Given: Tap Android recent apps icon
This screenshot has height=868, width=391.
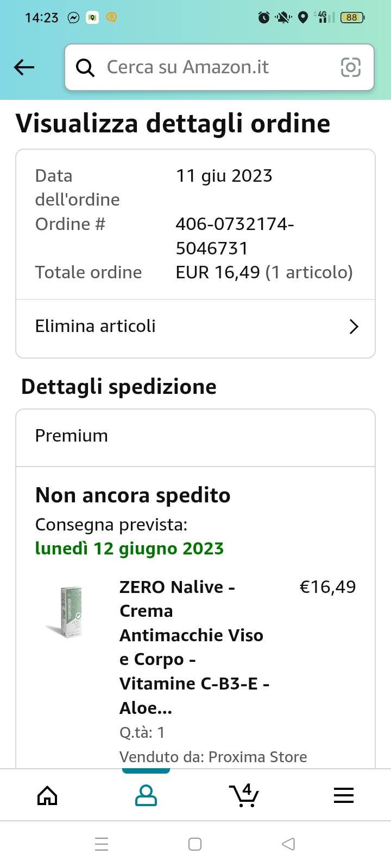Looking at the screenshot, I should (102, 844).
